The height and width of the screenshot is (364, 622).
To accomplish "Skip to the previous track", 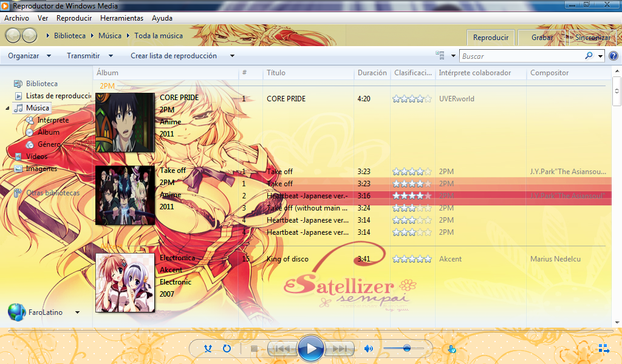I will (282, 349).
